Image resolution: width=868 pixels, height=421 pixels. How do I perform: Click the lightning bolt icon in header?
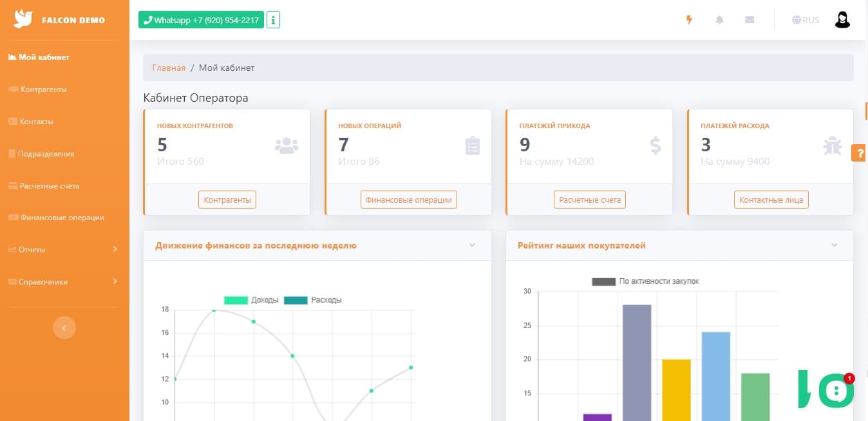690,20
